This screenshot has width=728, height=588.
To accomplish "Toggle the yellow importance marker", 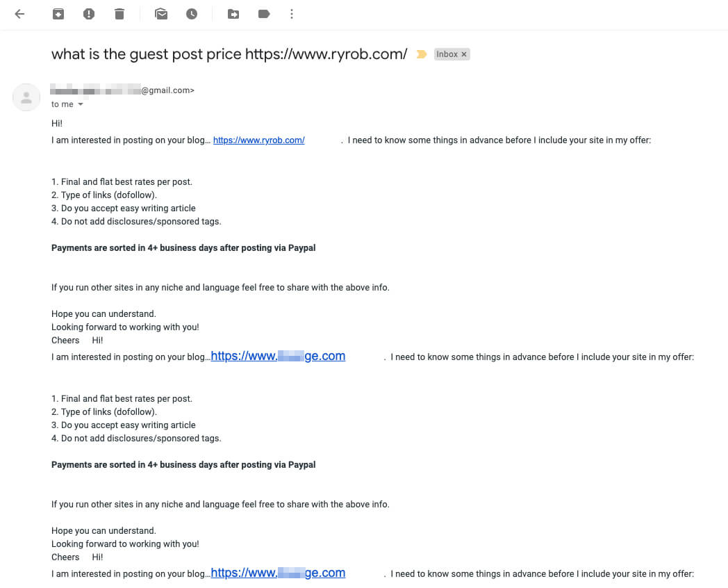I will [422, 54].
